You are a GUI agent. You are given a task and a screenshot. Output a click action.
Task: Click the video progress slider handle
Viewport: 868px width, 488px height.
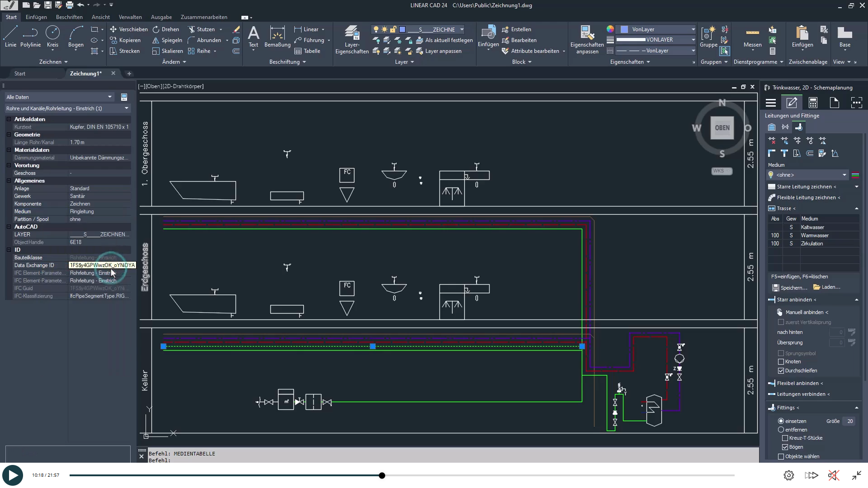coord(382,475)
